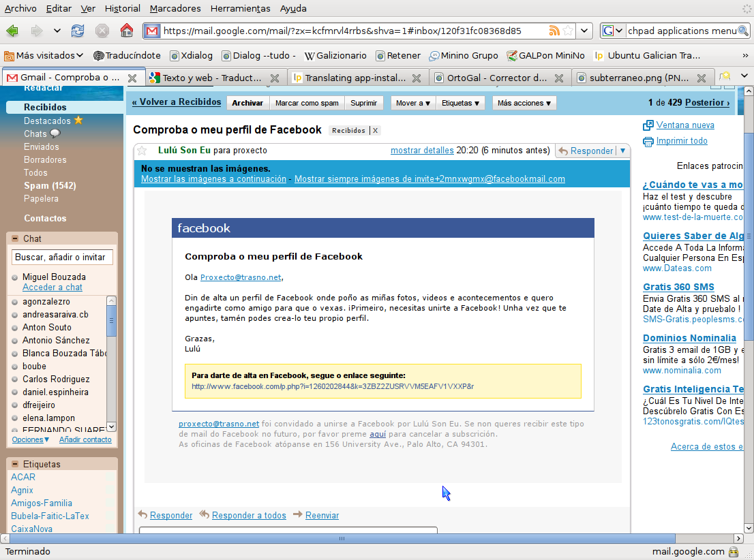Open the Más visitados bookmarks folder

tap(44, 56)
